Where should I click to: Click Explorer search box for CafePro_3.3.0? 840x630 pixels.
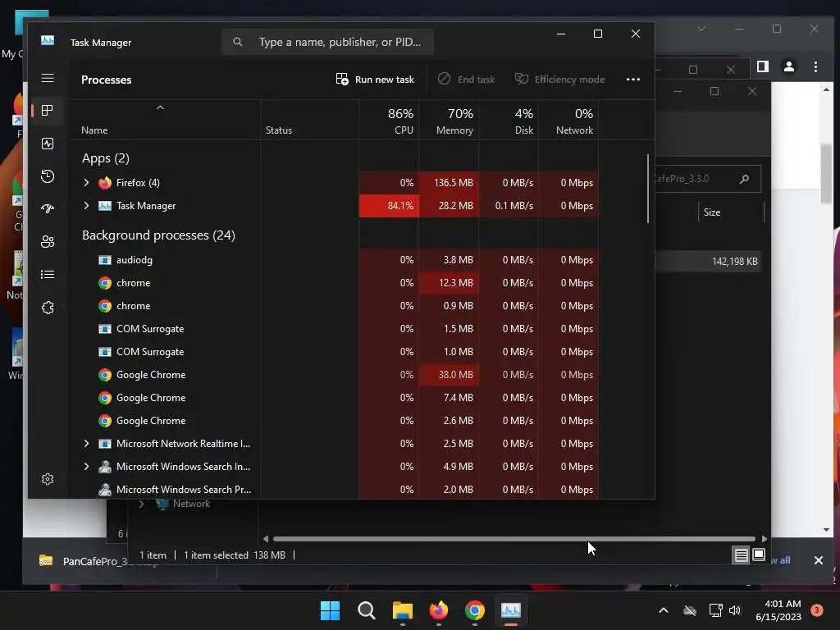tap(707, 179)
